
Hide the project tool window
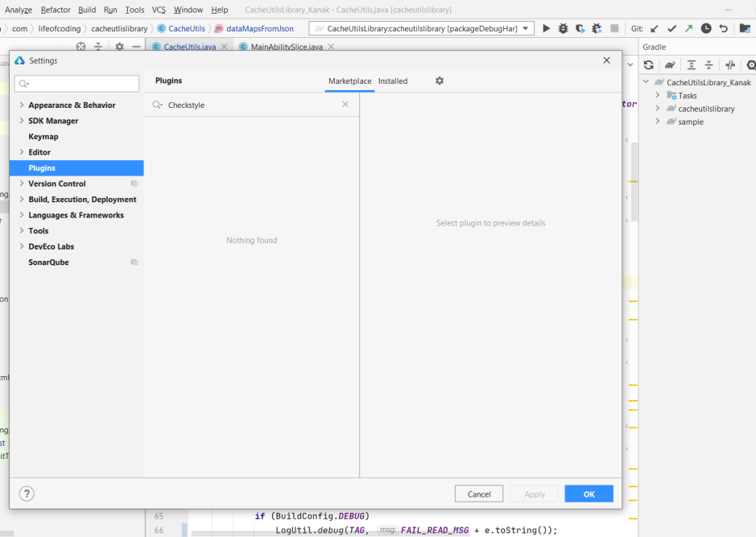pyautogui.click(x=136, y=46)
